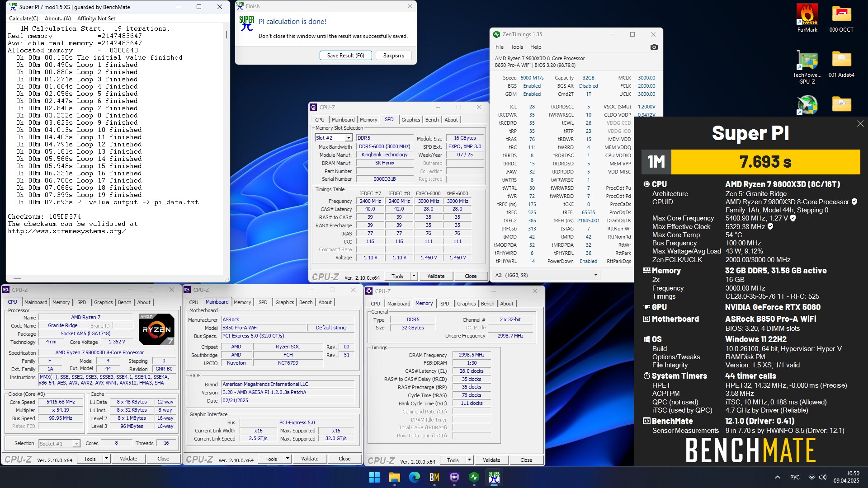Image resolution: width=868 pixels, height=488 pixels.
Task: Click the CPUID verified shield icon
Action: (x=854, y=202)
